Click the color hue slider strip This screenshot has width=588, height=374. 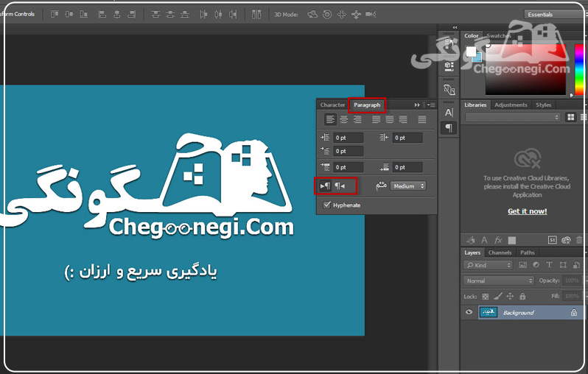[x=579, y=69]
